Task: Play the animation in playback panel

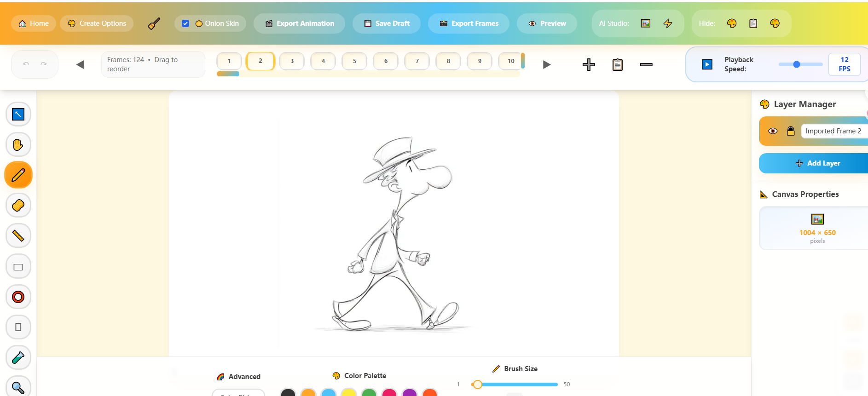Action: click(707, 64)
